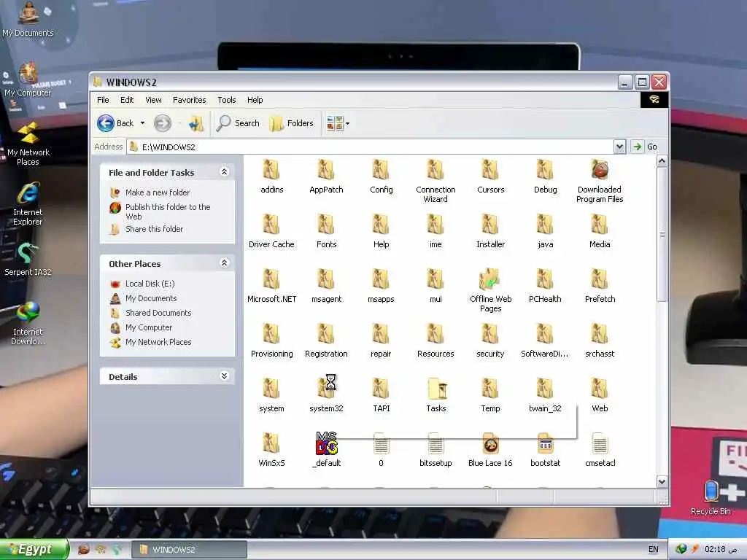
Task: Click the Back navigation button
Action: pyautogui.click(x=116, y=123)
